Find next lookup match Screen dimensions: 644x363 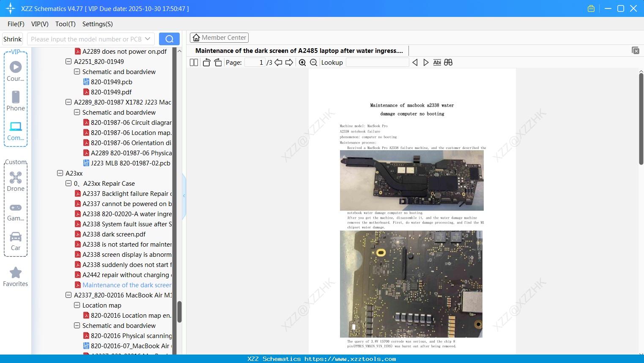point(426,63)
